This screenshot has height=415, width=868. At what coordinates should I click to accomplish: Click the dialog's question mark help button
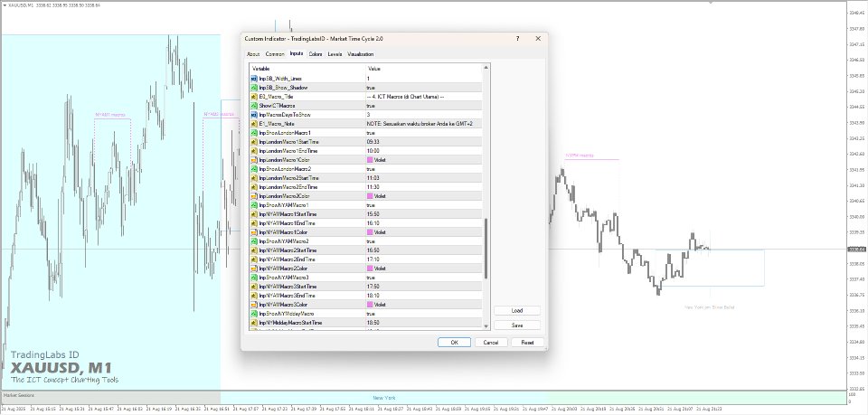coord(517,39)
